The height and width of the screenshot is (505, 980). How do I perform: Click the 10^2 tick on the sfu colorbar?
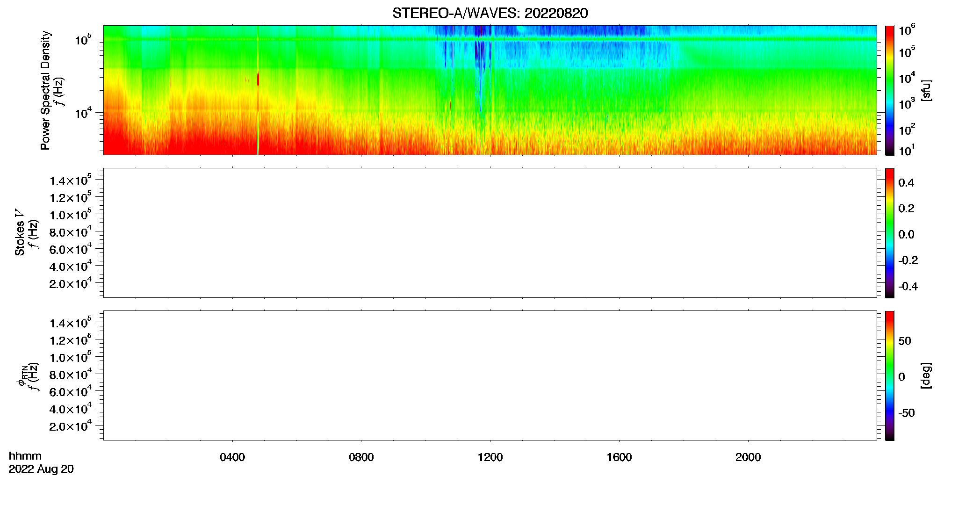pos(906,129)
